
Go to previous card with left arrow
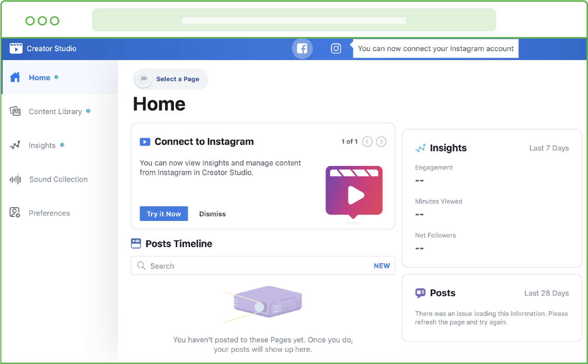coord(367,142)
